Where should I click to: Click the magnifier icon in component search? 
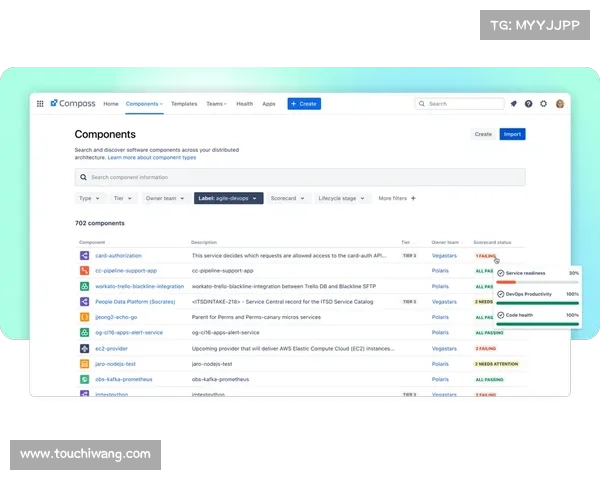[83, 177]
